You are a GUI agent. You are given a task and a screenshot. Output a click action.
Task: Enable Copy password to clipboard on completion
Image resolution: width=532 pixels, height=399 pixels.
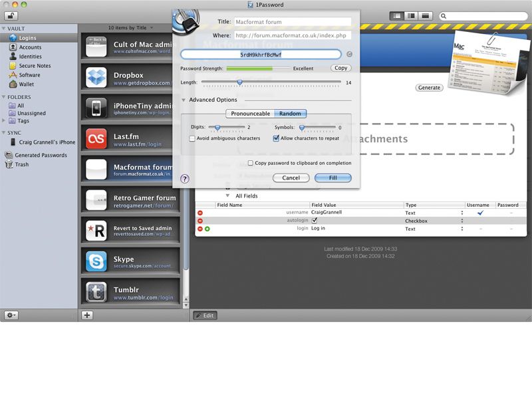pyautogui.click(x=251, y=163)
